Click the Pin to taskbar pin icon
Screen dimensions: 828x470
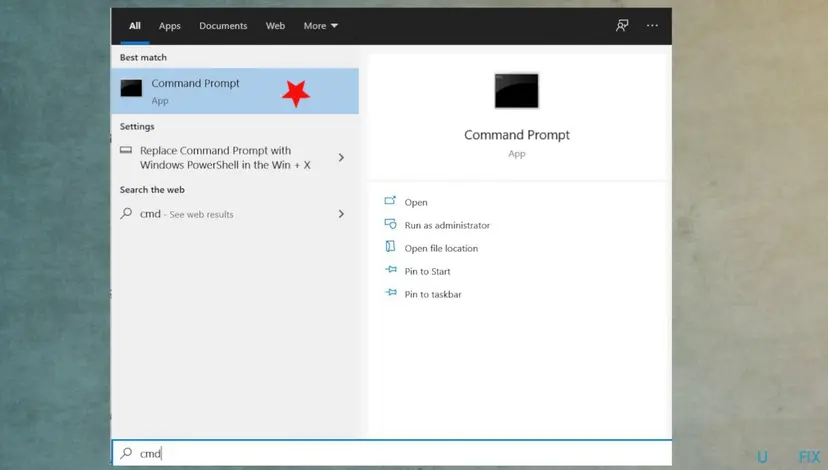tap(391, 292)
